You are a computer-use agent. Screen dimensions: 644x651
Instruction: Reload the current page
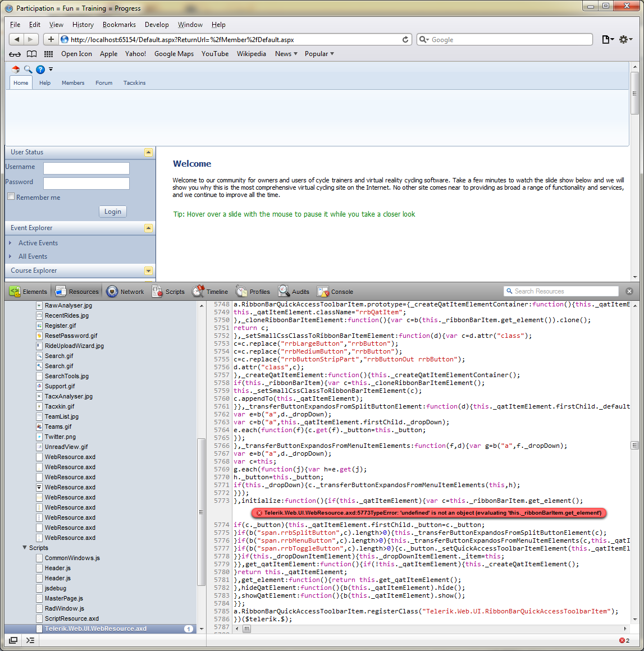coord(405,39)
